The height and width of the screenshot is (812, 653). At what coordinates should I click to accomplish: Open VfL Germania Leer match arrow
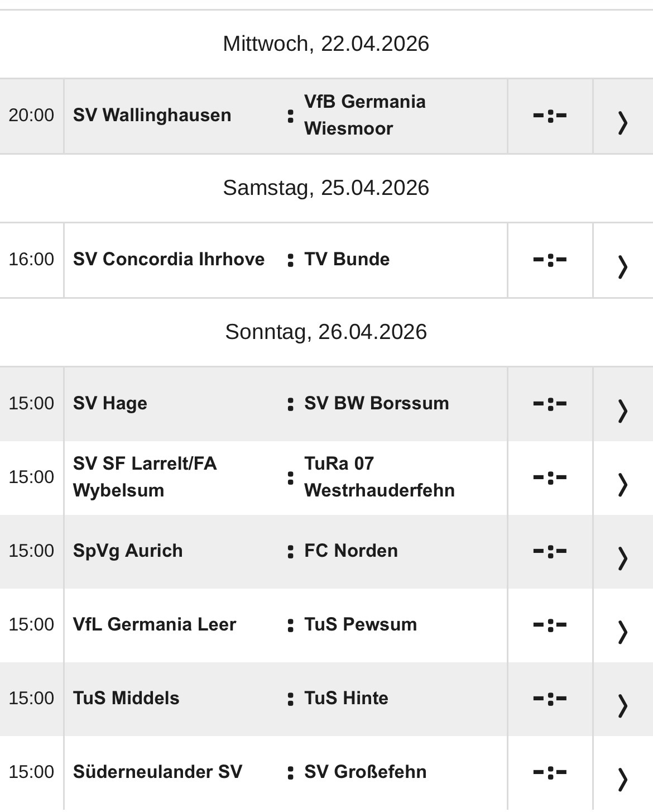pyautogui.click(x=622, y=632)
